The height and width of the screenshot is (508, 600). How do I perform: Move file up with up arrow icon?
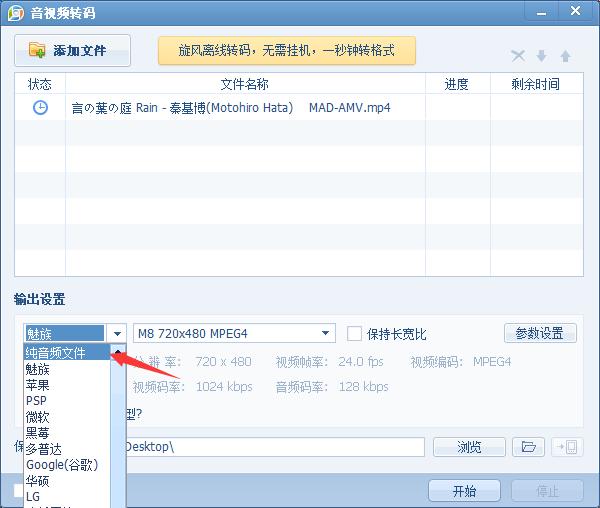pyautogui.click(x=566, y=56)
